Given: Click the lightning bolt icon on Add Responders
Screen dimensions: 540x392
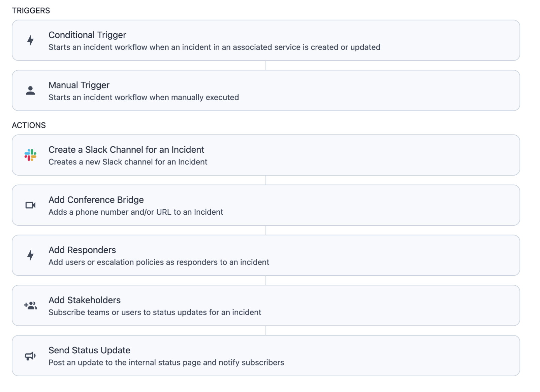Looking at the screenshot, I should click(x=30, y=255).
